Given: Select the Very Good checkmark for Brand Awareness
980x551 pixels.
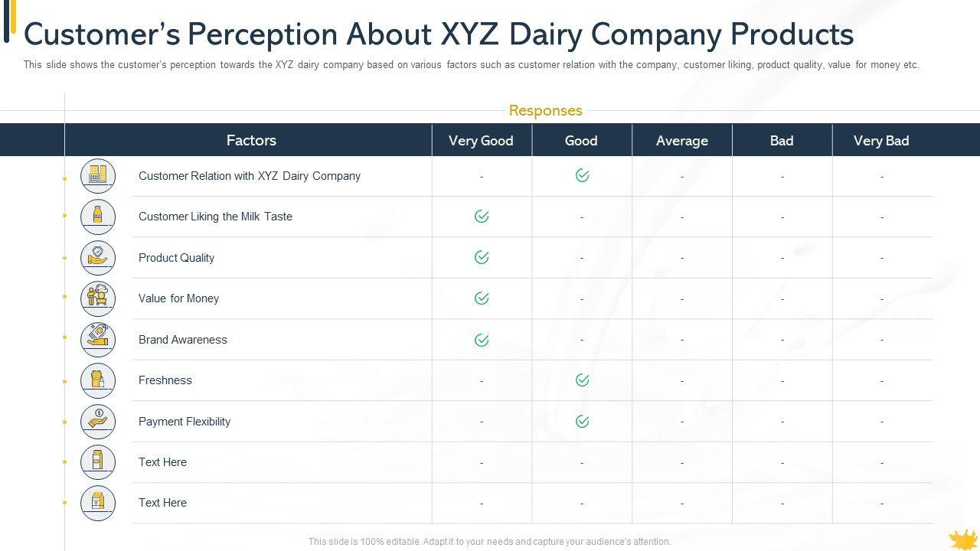Looking at the screenshot, I should point(482,340).
